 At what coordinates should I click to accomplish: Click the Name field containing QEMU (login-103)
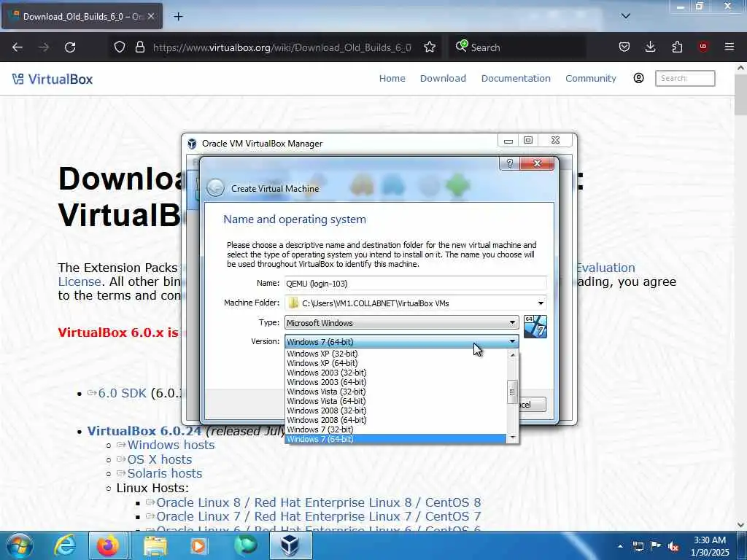(415, 284)
